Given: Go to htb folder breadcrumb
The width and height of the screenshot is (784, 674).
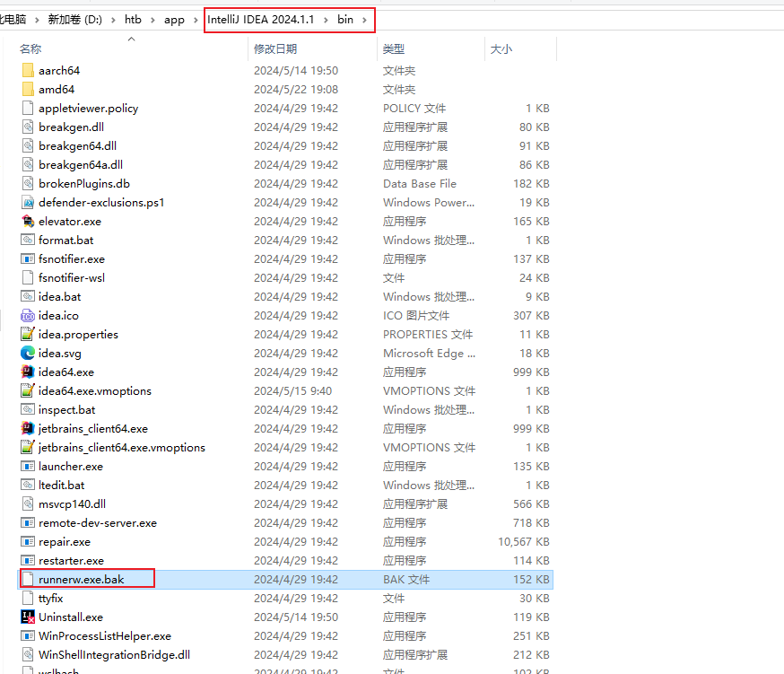Looking at the screenshot, I should [x=133, y=20].
